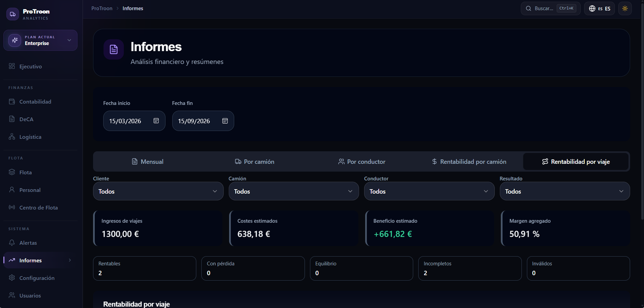Image resolution: width=644 pixels, height=308 pixels.
Task: Switch to the Por camión tab
Action: [254, 162]
